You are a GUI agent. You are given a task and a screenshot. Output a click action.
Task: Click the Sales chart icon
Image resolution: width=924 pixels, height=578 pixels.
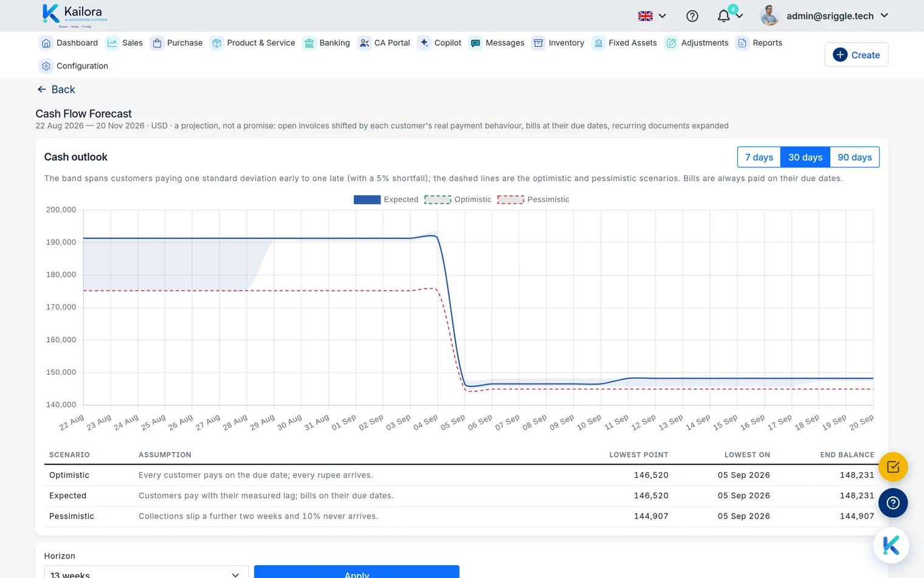pyautogui.click(x=112, y=43)
